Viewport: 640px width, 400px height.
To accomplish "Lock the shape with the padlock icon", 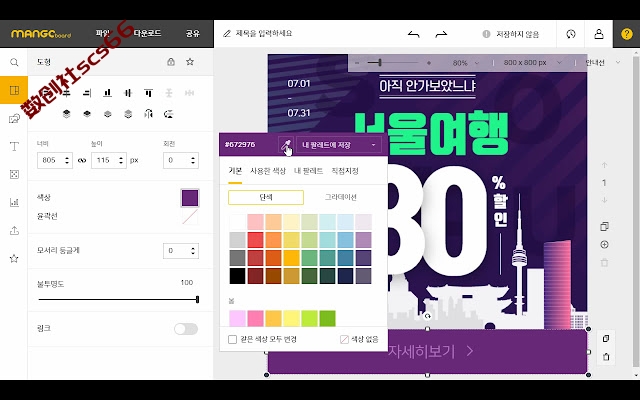I will (x=171, y=62).
